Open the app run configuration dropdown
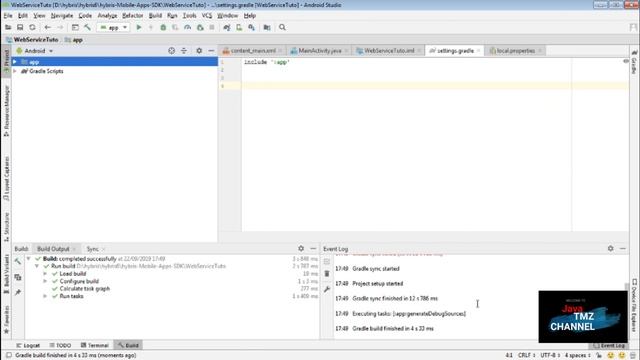Image resolution: width=640 pixels, height=360 pixels. click(x=113, y=27)
